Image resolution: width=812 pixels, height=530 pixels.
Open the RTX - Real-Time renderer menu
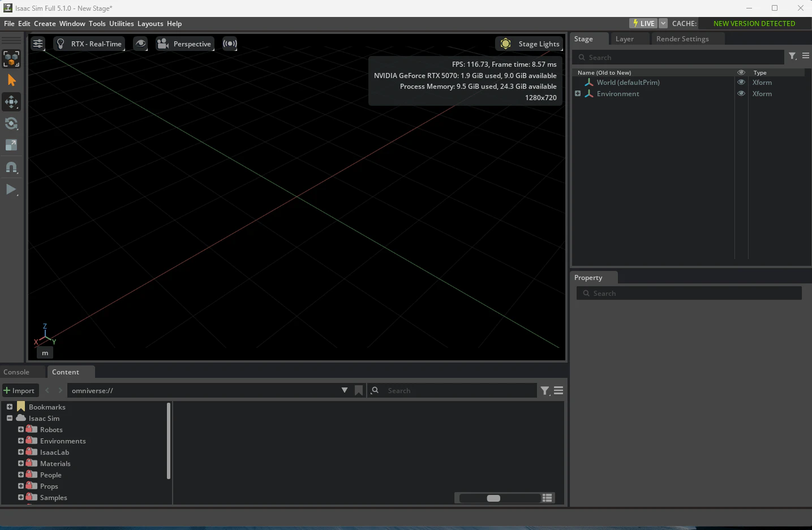[89, 44]
